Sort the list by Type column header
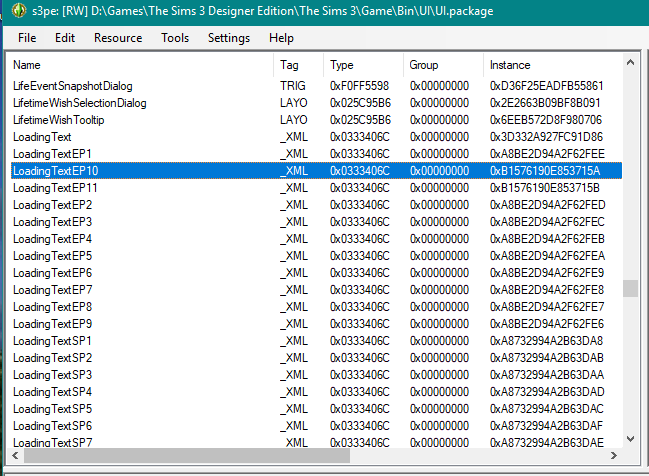The image size is (649, 476). point(363,65)
